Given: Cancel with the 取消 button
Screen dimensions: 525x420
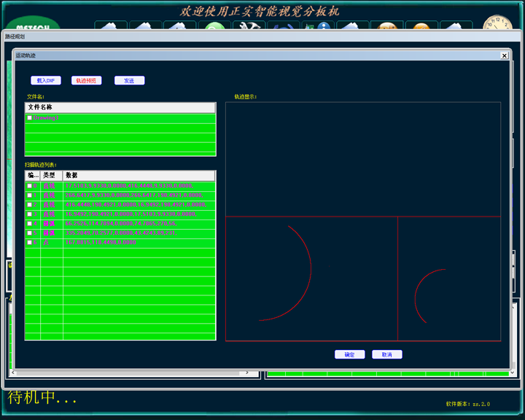Looking at the screenshot, I should point(386,354).
